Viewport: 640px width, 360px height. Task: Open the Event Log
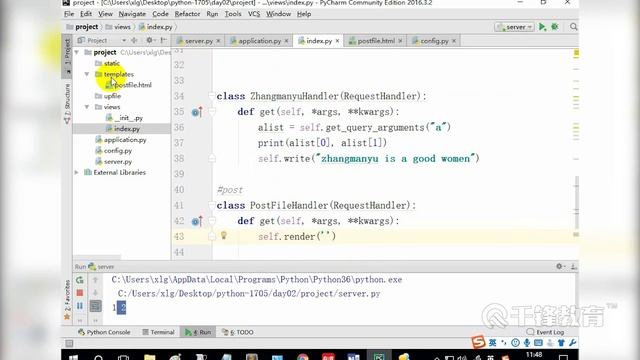pyautogui.click(x=545, y=332)
